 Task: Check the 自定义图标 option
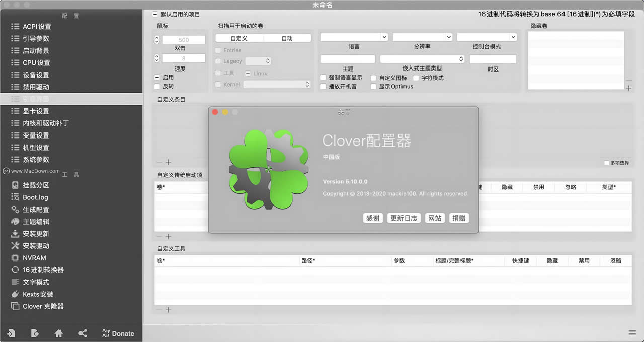[374, 78]
